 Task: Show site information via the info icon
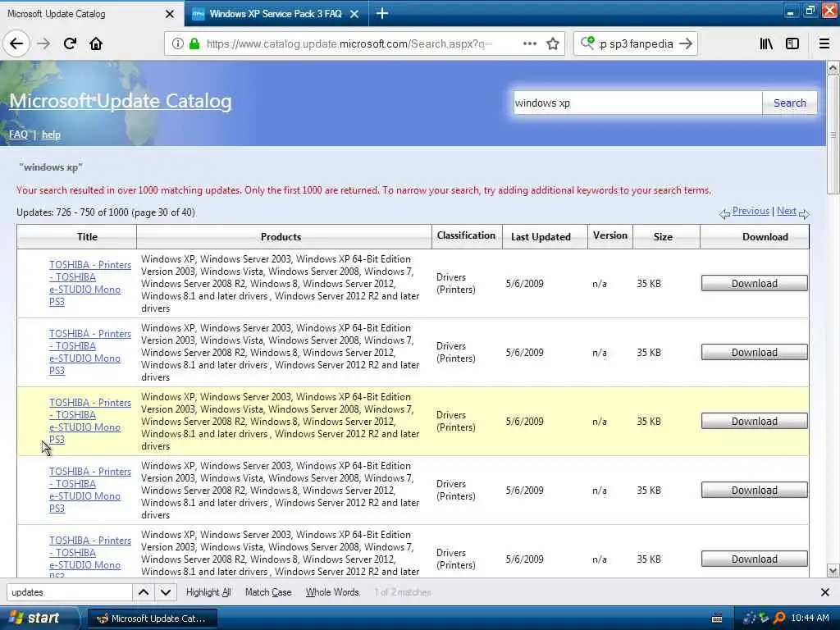pyautogui.click(x=177, y=43)
